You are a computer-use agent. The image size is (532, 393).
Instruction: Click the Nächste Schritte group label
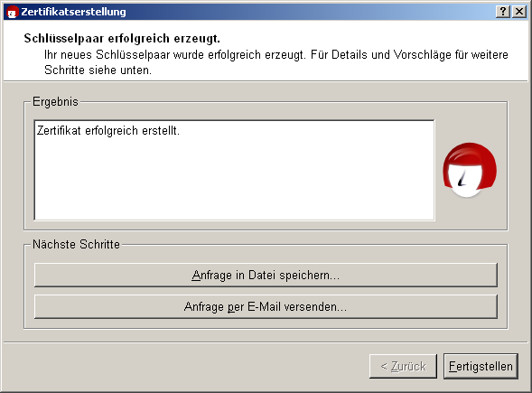pyautogui.click(x=76, y=244)
